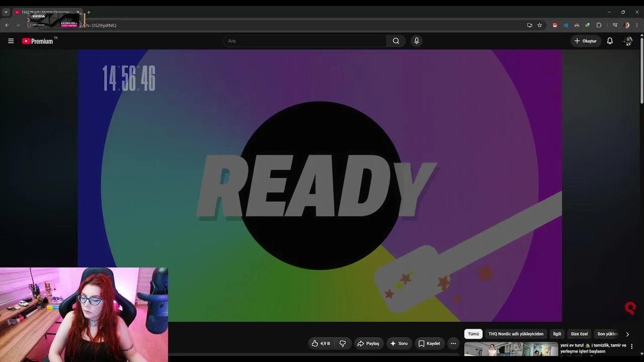Screen dimensions: 644x362
Task: Open options for 'yeni ev turu!' video
Action: tap(632, 346)
